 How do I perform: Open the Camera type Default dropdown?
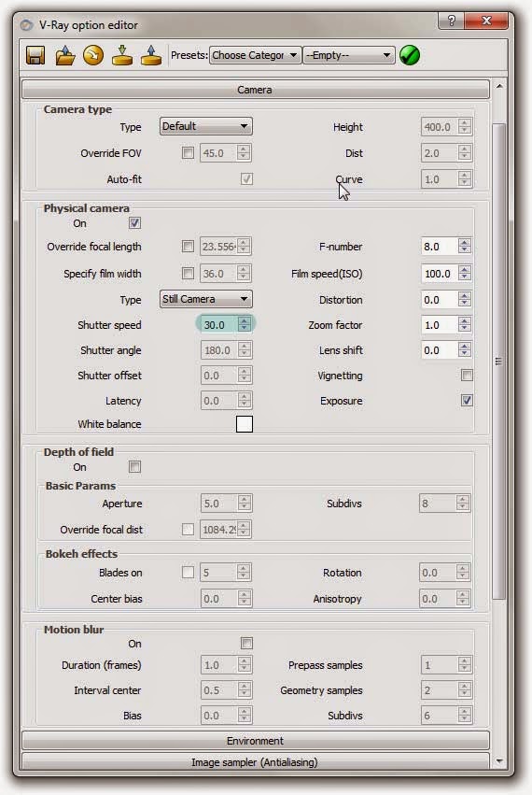205,126
